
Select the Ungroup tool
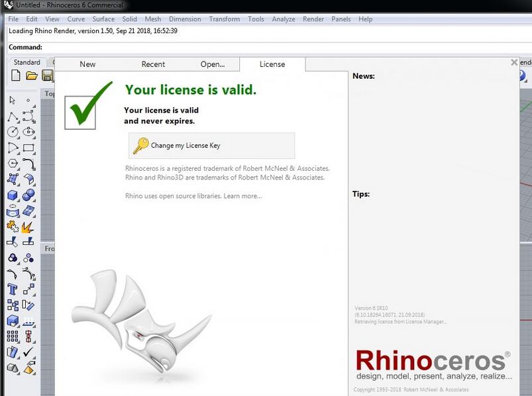pos(28,258)
